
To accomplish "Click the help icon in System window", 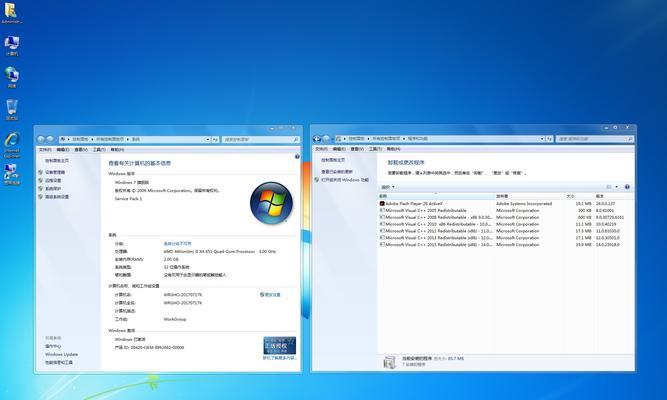I will pos(297,157).
